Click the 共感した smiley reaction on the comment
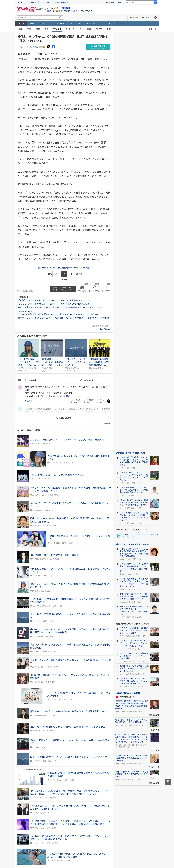The width and height of the screenshot is (174, 868). tap(71, 401)
